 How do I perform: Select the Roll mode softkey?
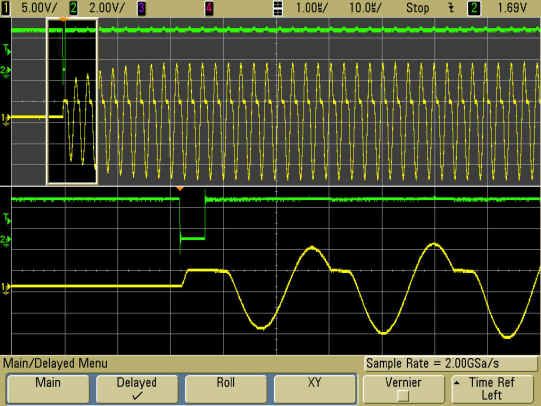(226, 389)
